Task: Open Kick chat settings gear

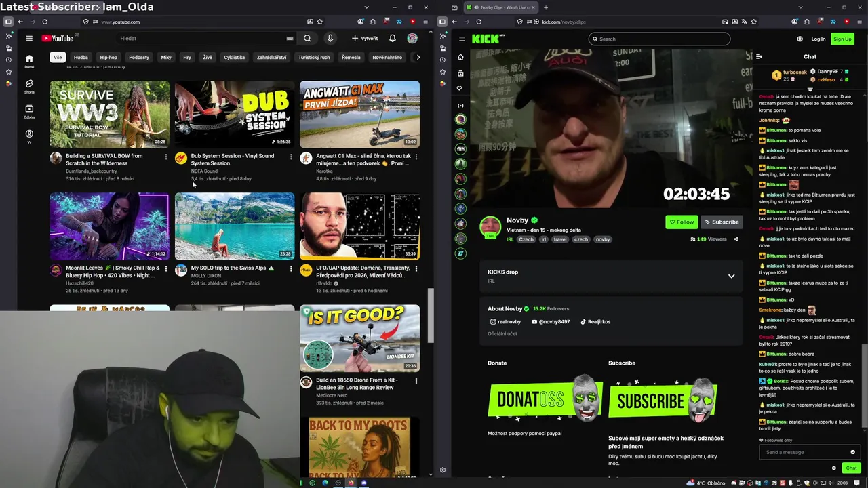Action: pos(834,468)
